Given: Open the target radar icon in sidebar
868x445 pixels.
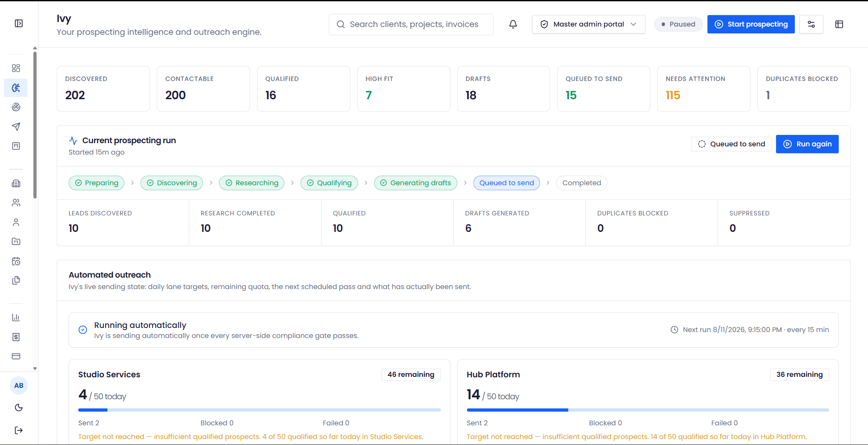Looking at the screenshot, I should pyautogui.click(x=16, y=107).
